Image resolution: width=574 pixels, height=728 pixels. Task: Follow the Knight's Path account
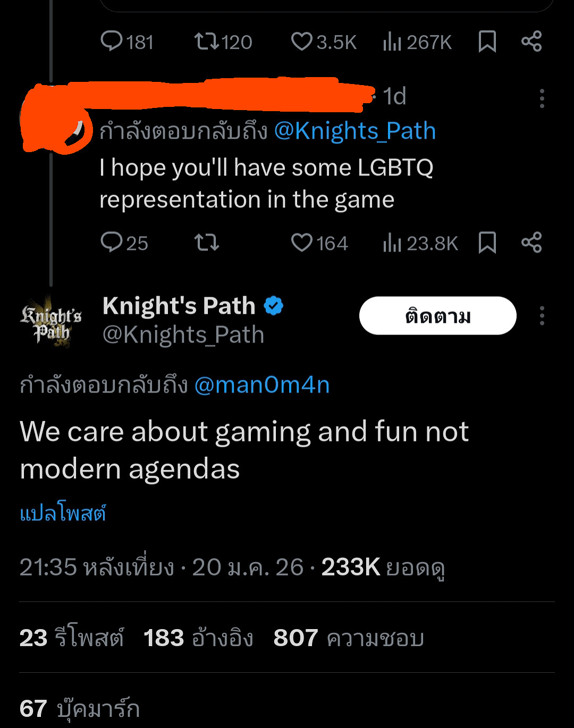437,316
